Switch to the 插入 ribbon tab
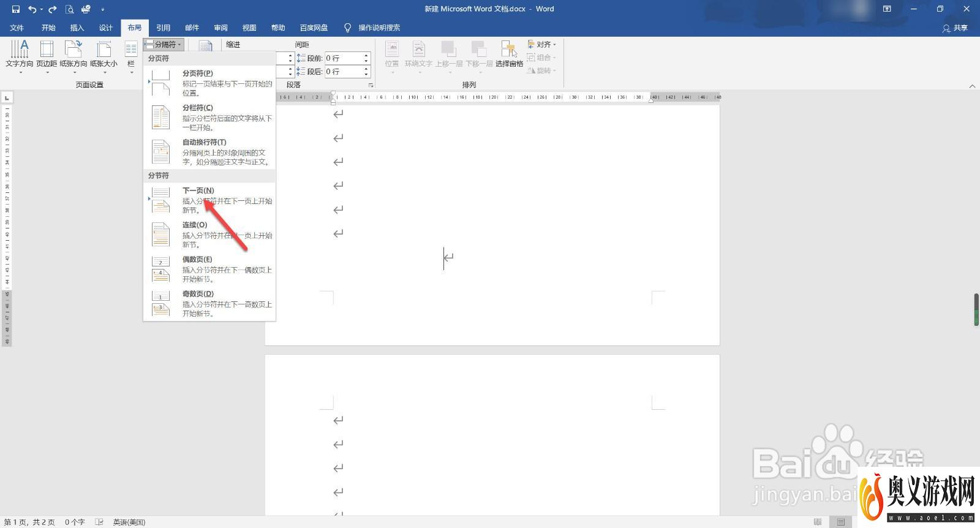This screenshot has width=980, height=528. point(77,28)
